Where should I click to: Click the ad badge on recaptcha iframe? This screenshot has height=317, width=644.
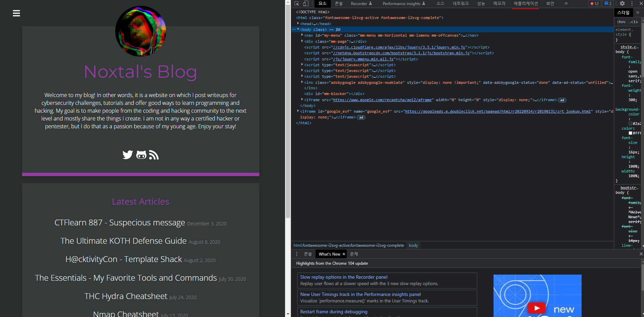[562, 100]
